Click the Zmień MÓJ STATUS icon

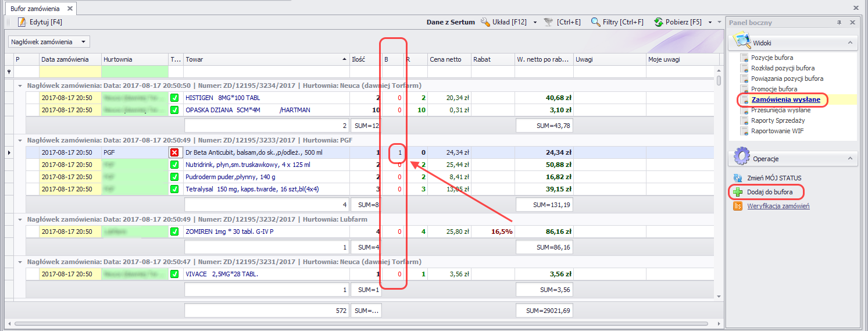(x=738, y=178)
